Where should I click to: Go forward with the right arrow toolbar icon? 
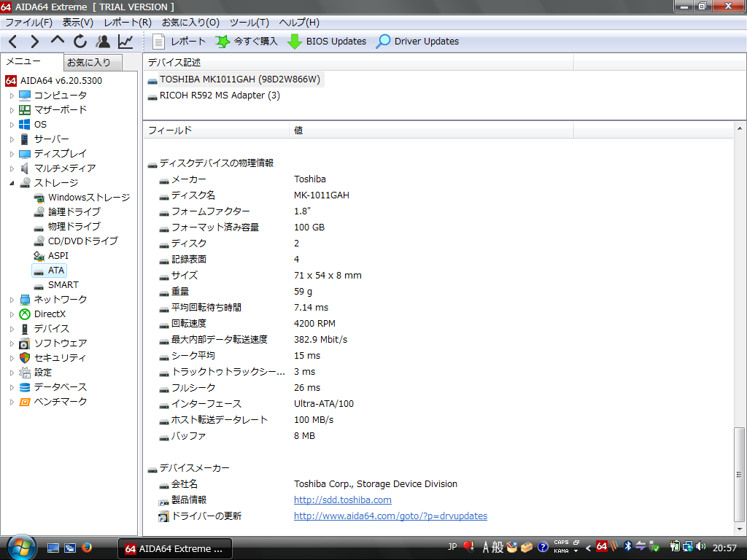tap(35, 42)
